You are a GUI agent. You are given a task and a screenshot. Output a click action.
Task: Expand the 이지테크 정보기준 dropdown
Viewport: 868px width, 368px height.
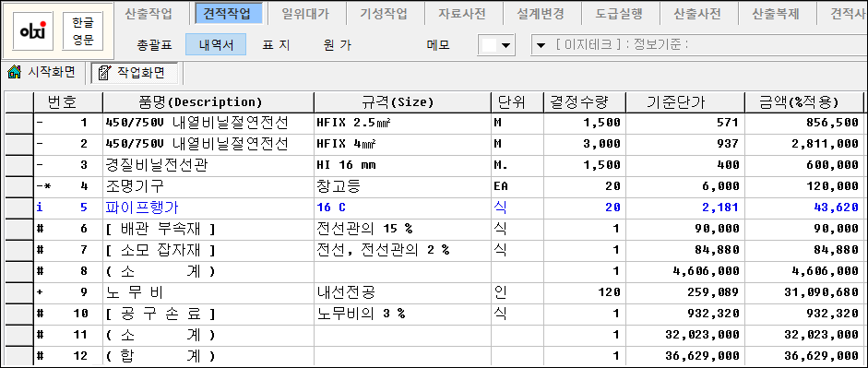point(541,45)
